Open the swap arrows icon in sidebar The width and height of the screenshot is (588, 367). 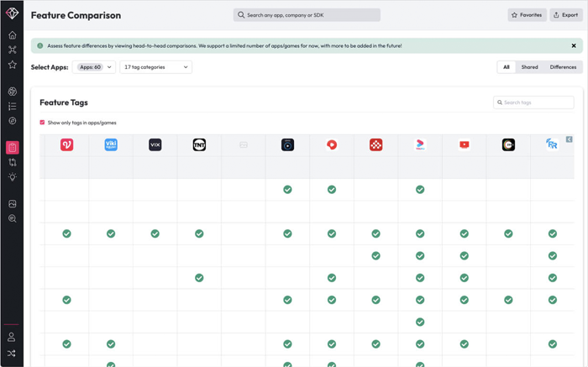pos(13,162)
